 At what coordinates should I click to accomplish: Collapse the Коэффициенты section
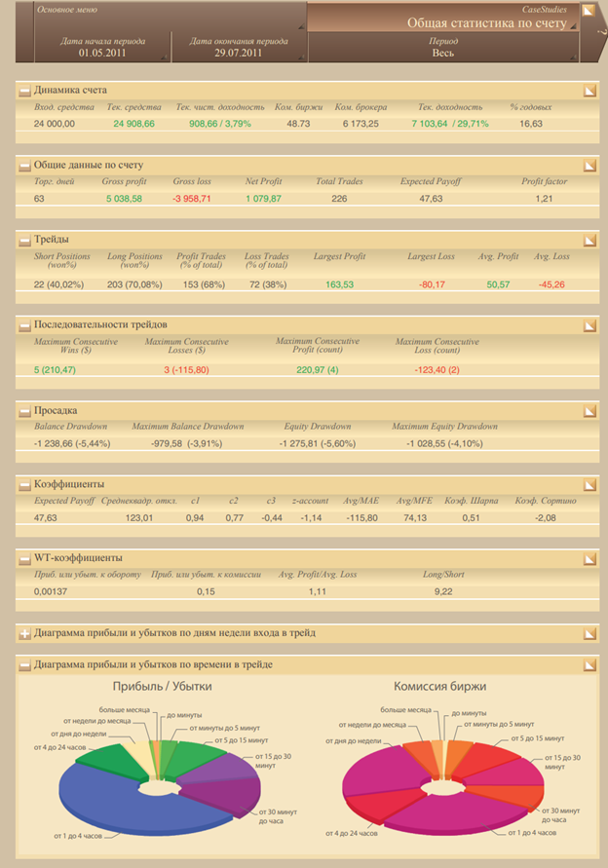coord(24,485)
